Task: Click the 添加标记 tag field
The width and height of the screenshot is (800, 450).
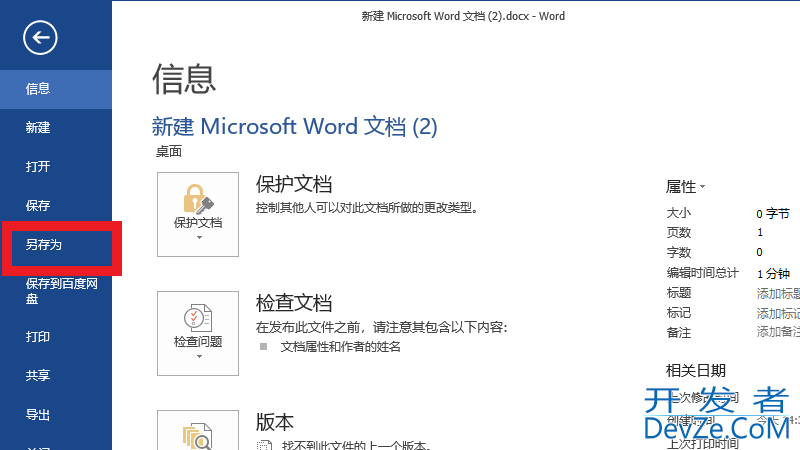Action: [778, 313]
